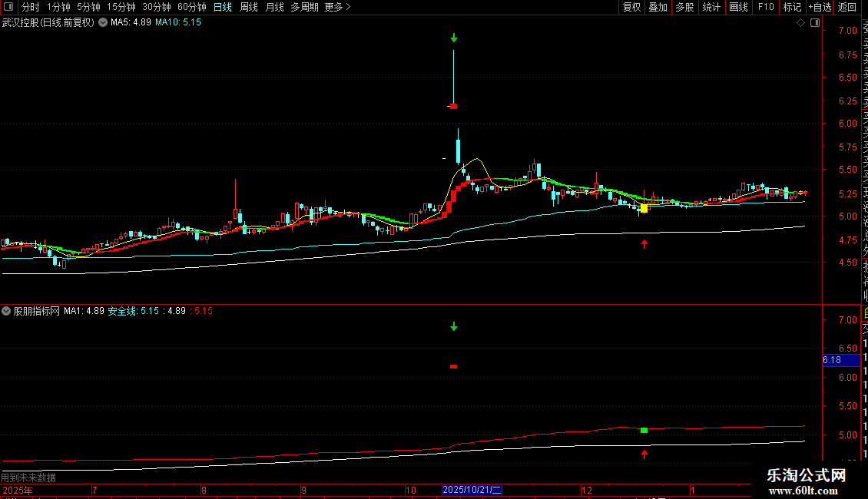
Task: Click the 安全线: 5.15 label
Action: click(x=134, y=311)
